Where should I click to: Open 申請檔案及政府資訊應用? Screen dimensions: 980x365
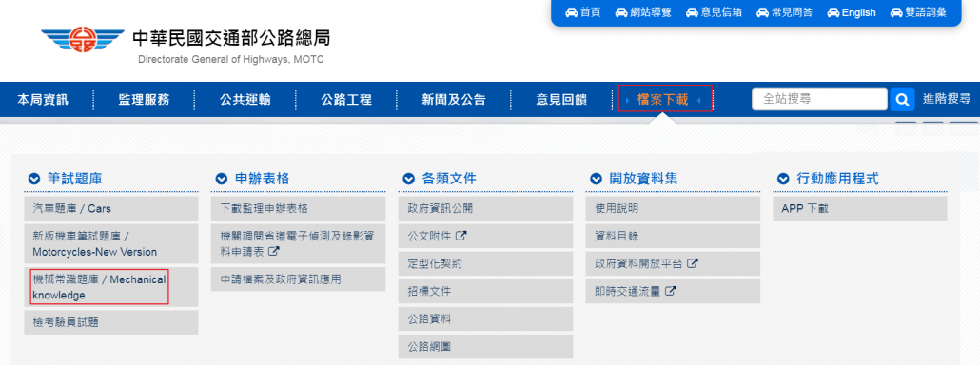[x=298, y=279]
